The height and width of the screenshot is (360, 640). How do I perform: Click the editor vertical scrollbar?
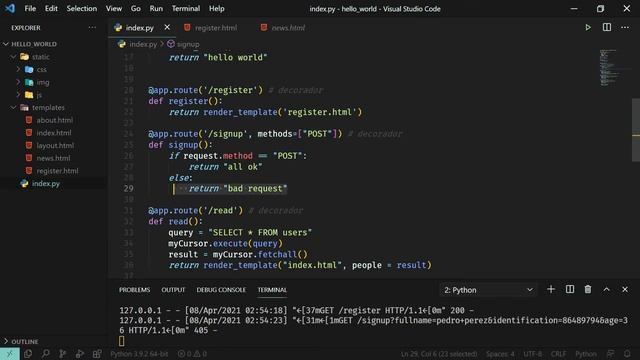[x=636, y=130]
